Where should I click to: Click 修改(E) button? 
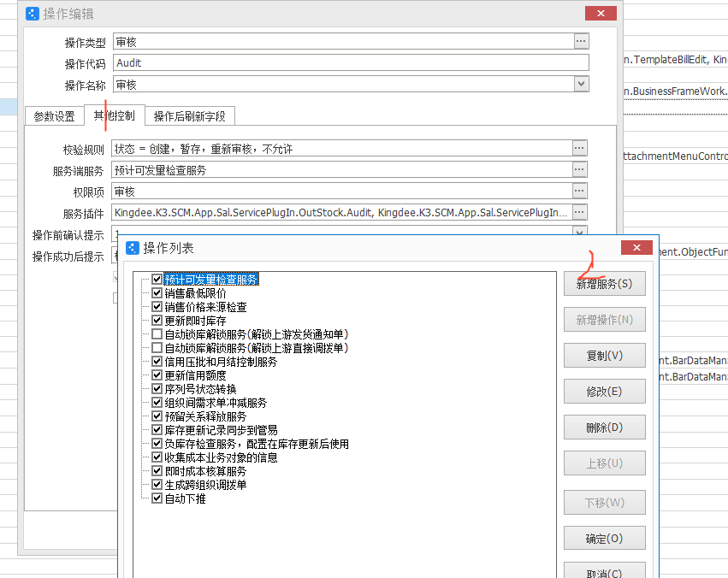(604, 392)
